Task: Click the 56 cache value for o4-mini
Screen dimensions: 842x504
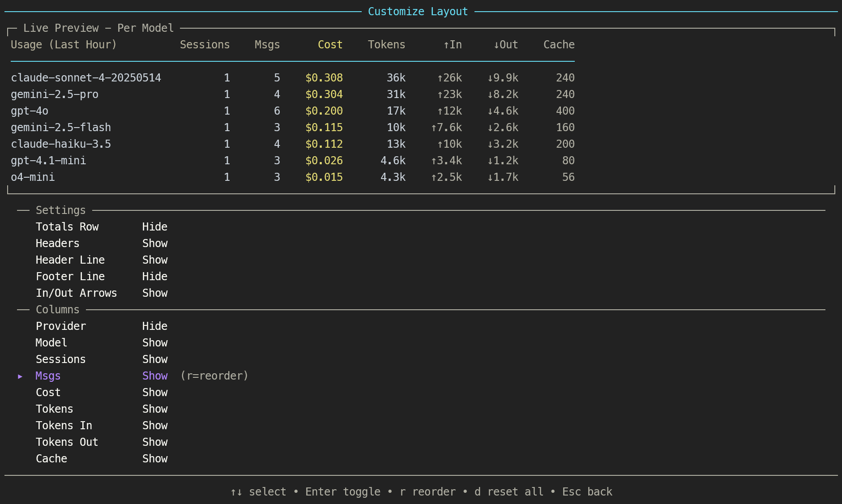Action: [x=568, y=177]
